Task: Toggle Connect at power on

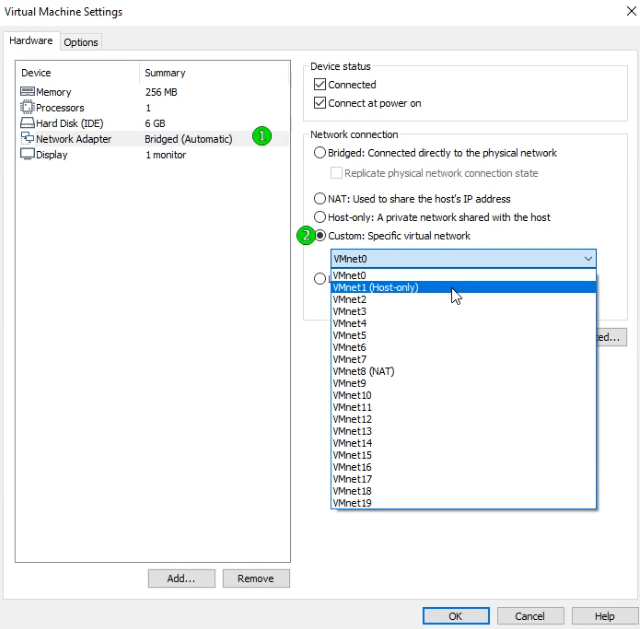Action: click(320, 103)
